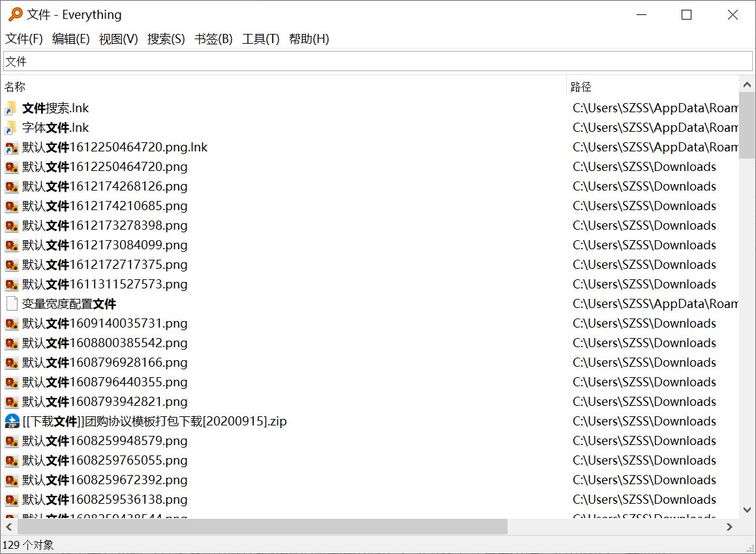This screenshot has width=756, height=554.
Task: Open the 文件(F) menu
Action: click(24, 39)
